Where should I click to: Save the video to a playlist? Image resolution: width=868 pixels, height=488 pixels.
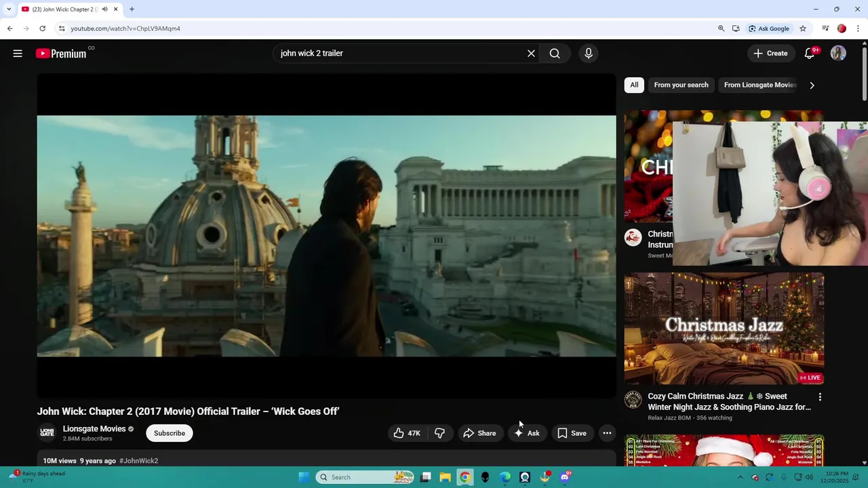coord(572,433)
